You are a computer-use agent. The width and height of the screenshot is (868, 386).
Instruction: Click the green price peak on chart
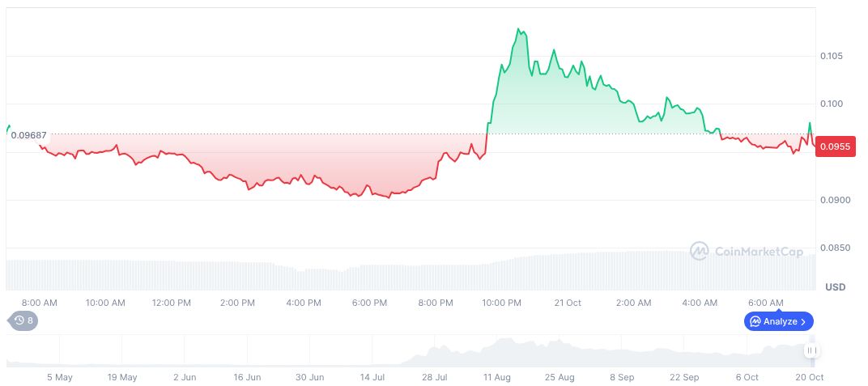coord(519,30)
